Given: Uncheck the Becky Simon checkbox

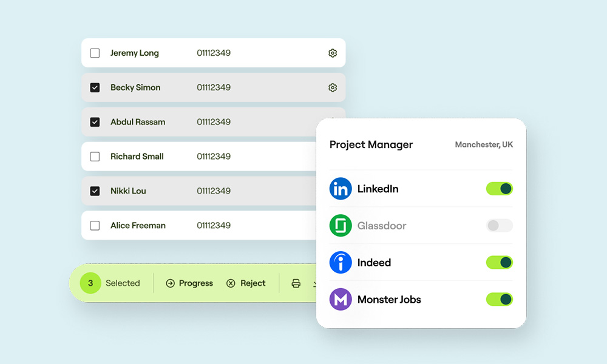Looking at the screenshot, I should point(95,87).
